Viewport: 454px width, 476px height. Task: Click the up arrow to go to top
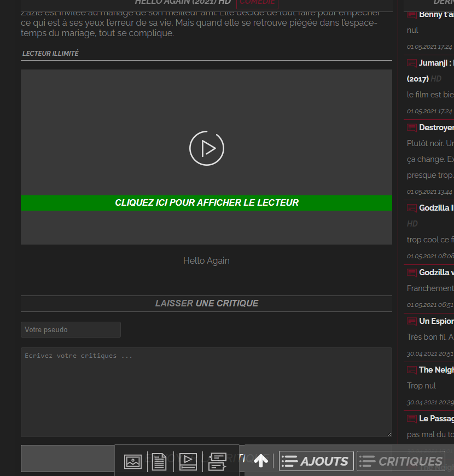[x=261, y=461]
